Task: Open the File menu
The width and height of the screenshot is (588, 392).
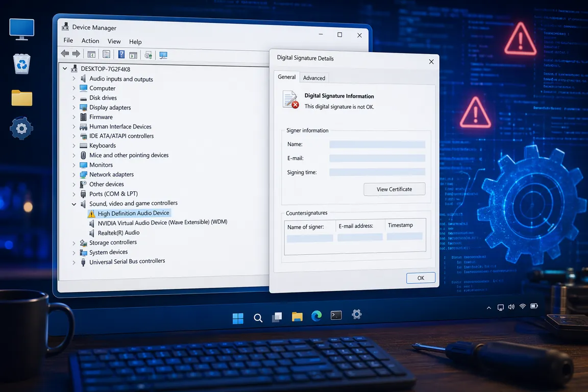Action: 68,40
